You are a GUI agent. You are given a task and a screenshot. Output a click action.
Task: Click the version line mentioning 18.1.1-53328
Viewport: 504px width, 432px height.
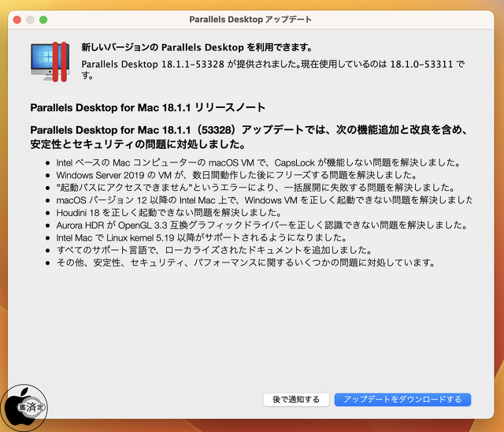(273, 69)
